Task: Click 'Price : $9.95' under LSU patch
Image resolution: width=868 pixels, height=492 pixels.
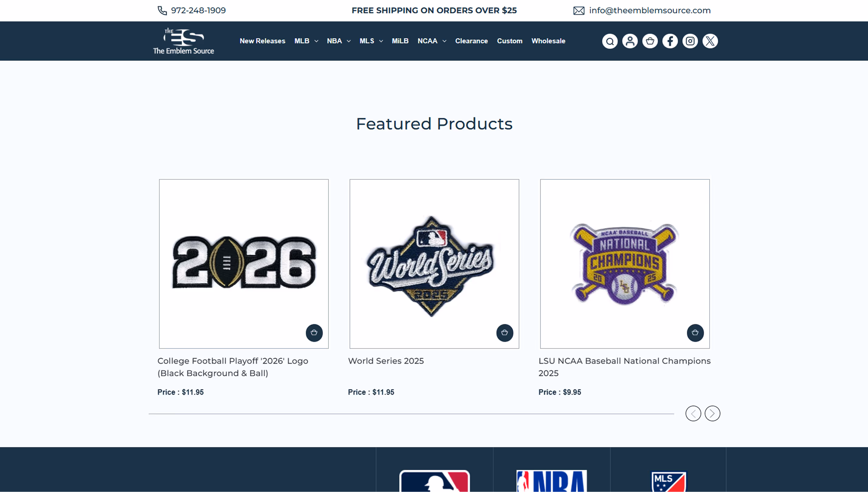Action: (x=560, y=392)
